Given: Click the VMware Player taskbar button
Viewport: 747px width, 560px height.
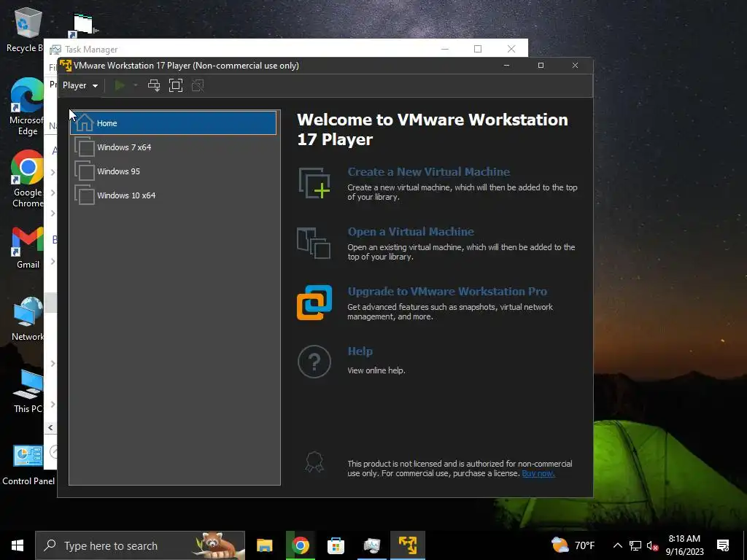Looking at the screenshot, I should pyautogui.click(x=408, y=545).
